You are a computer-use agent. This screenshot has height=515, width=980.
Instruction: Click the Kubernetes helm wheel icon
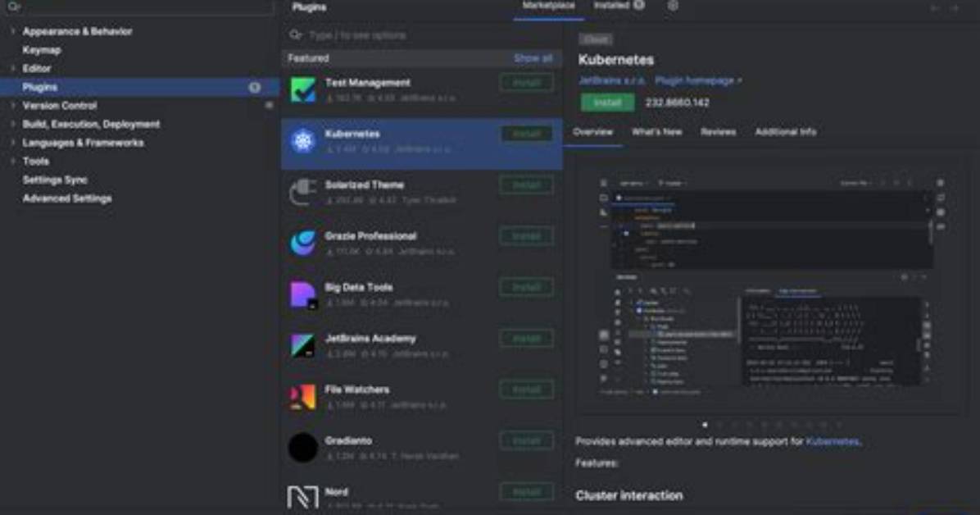point(303,141)
